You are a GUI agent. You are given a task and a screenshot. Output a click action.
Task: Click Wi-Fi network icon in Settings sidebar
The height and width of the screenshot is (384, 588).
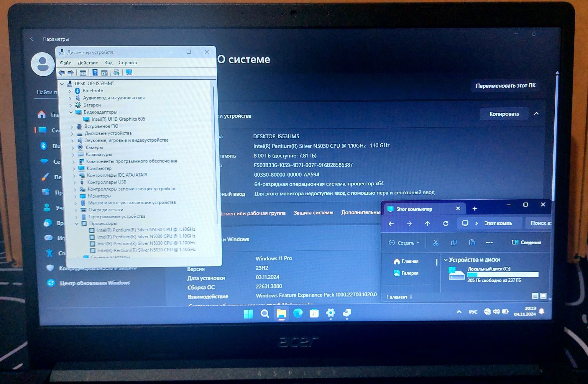44,161
